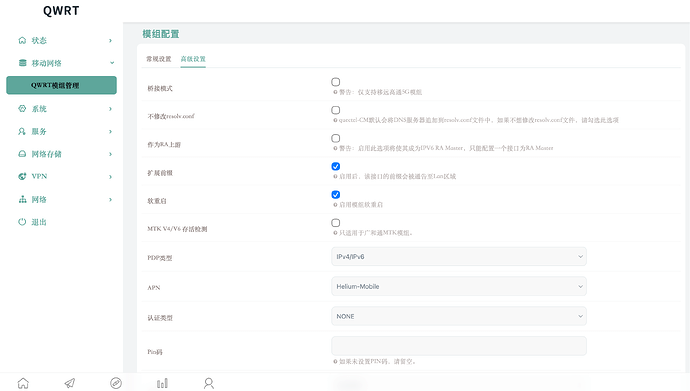Select the 高级设置 tab
The height and width of the screenshot is (391, 690).
[193, 59]
